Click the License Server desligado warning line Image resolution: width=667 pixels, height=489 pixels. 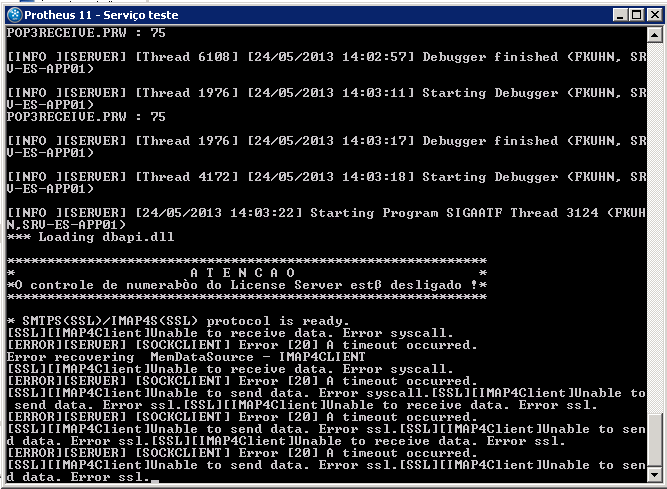(247, 285)
